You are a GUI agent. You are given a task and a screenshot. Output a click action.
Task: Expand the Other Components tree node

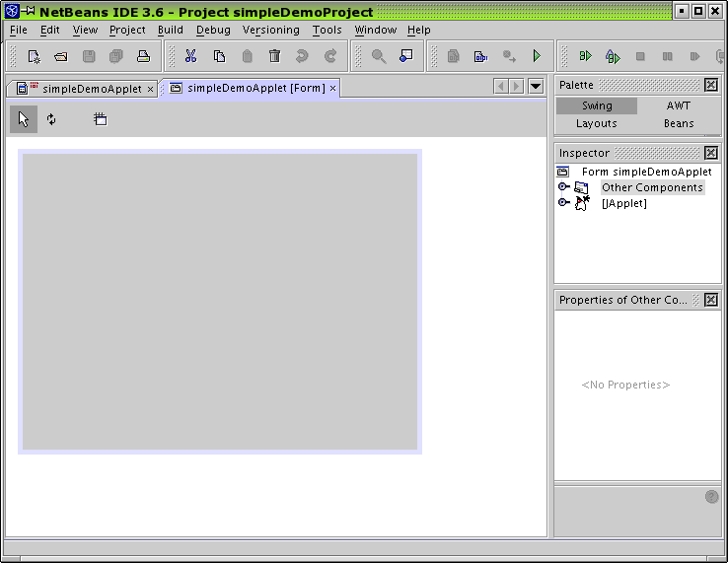pyautogui.click(x=563, y=187)
